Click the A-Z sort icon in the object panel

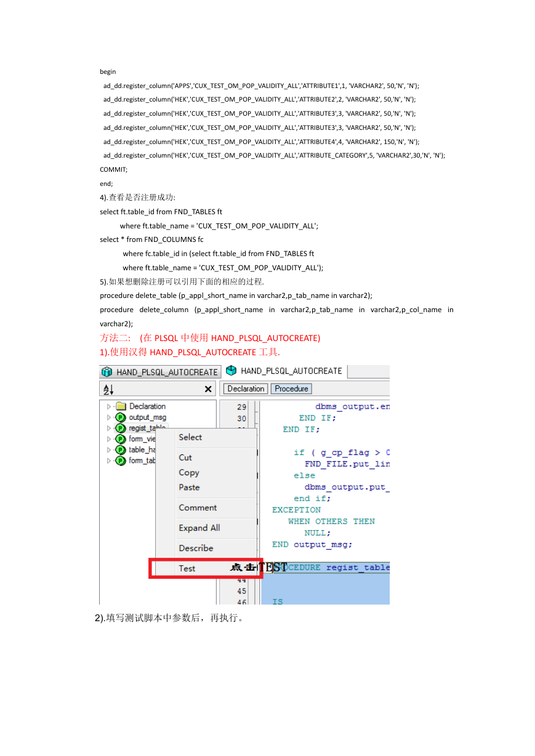tap(108, 389)
